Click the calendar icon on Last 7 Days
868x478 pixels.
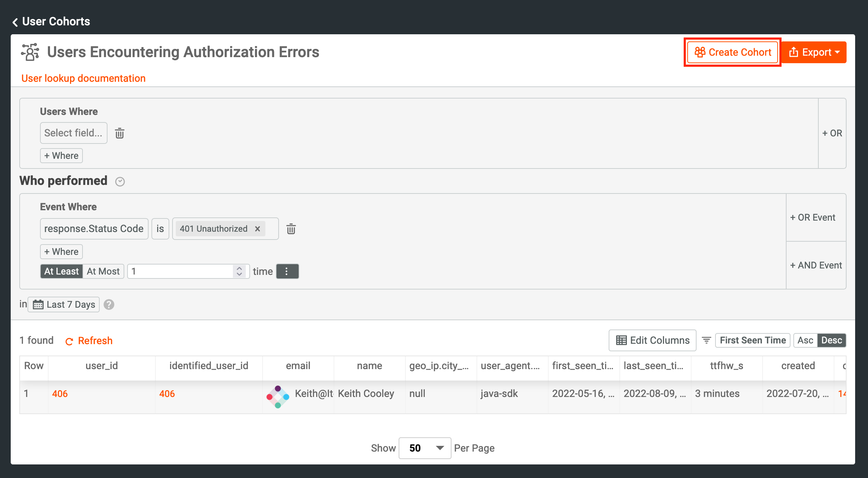(x=38, y=304)
